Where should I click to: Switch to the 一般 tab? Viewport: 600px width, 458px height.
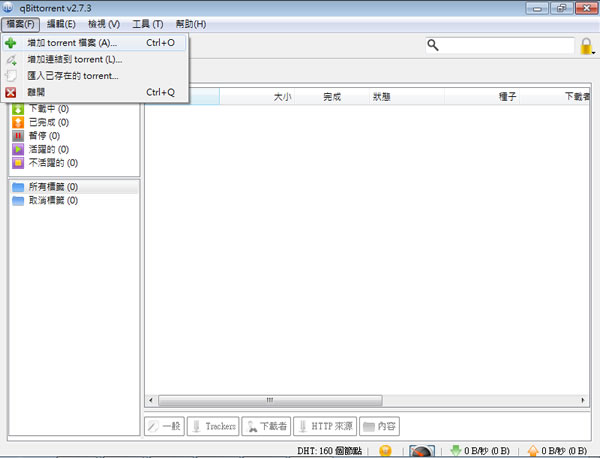[165, 426]
